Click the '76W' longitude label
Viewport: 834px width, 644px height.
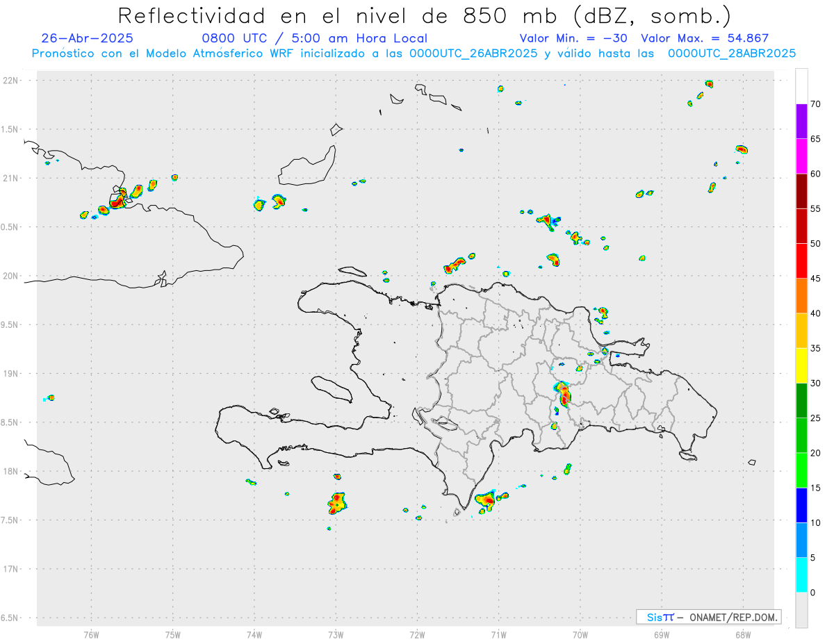(x=91, y=635)
